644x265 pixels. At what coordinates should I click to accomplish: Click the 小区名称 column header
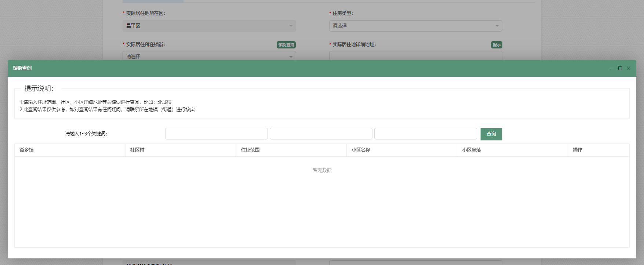(x=361, y=150)
